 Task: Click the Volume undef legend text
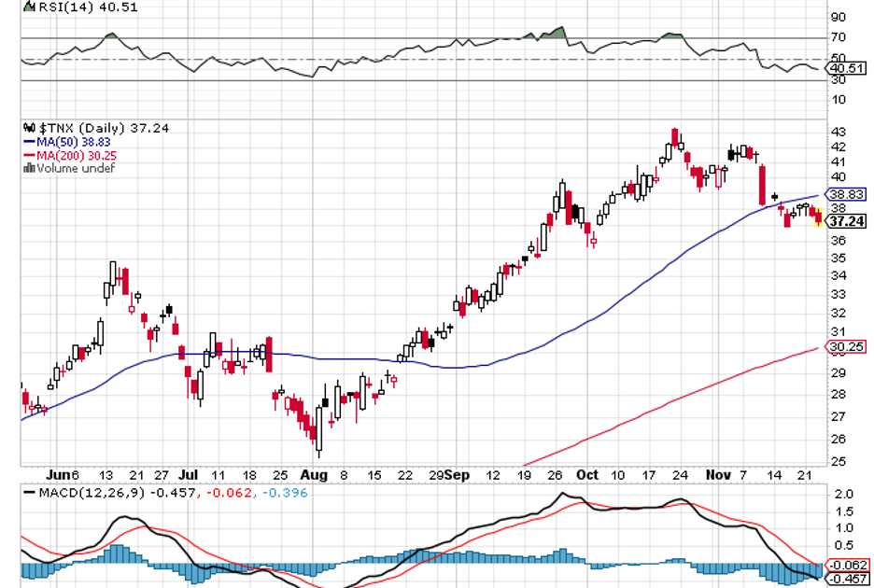(76, 168)
